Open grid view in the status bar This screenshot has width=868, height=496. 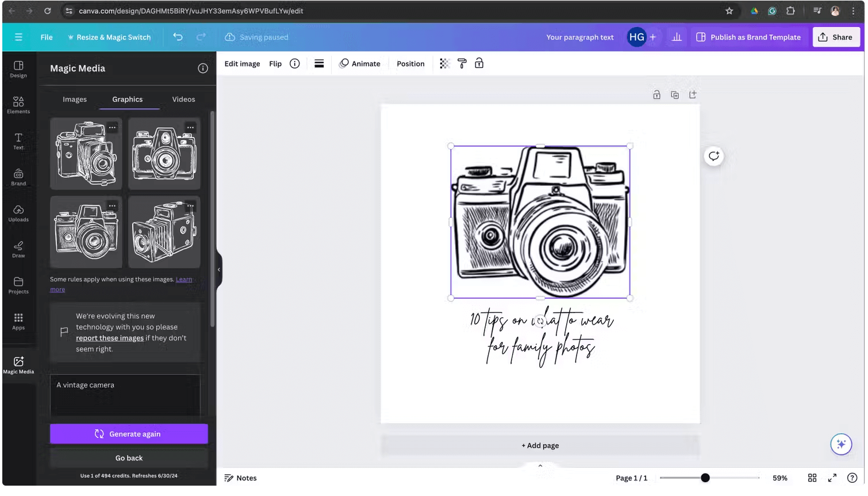click(812, 478)
